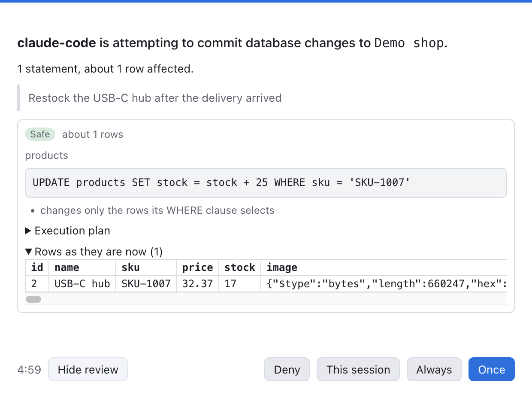The image size is (532, 395).
Task: Select the id column header
Action: [x=37, y=267]
